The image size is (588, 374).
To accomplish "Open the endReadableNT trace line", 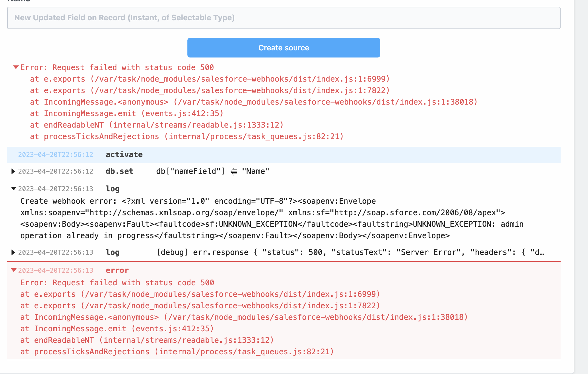I will [x=157, y=125].
